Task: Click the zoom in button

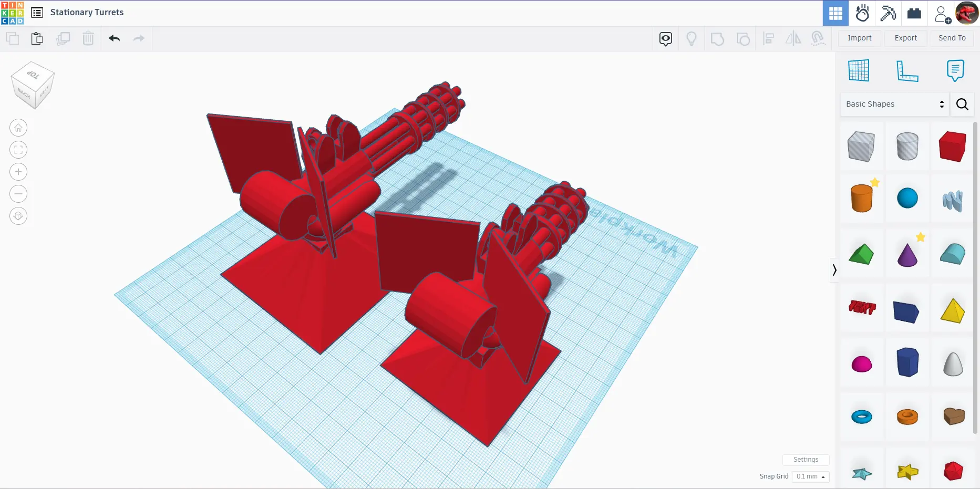Action: [18, 172]
